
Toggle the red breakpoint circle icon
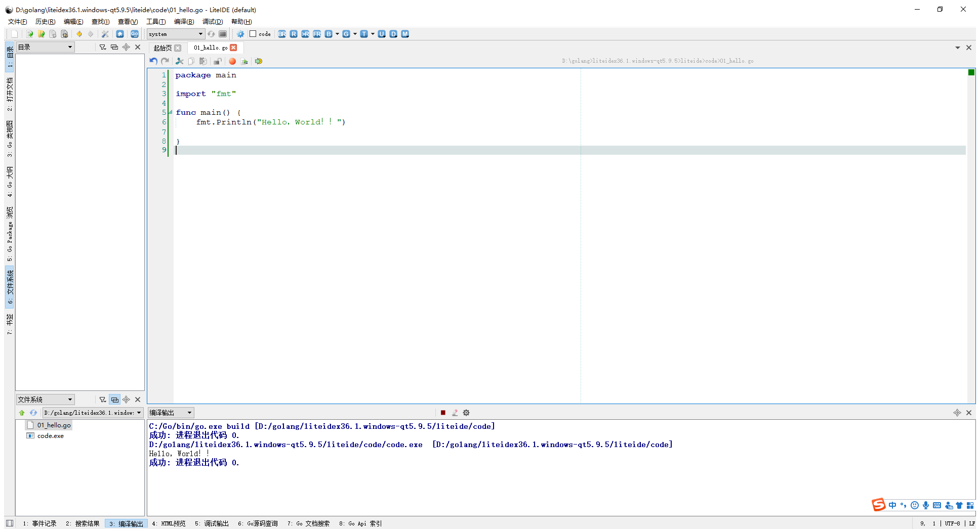click(232, 61)
